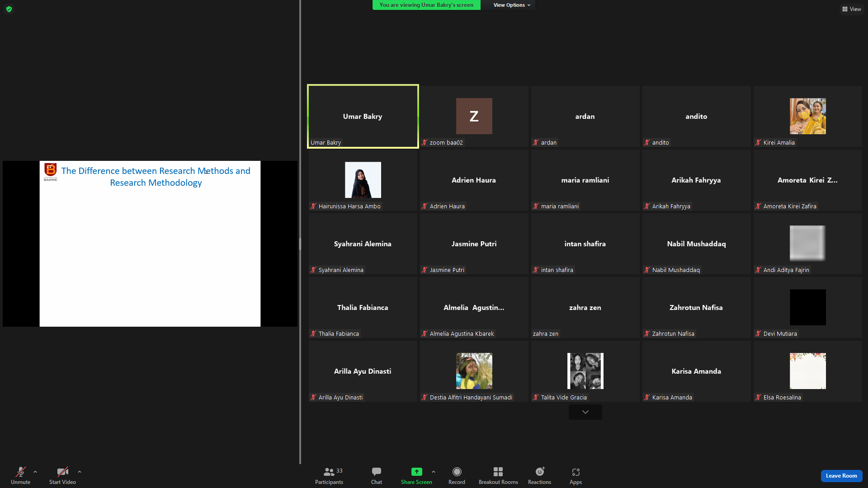
Task: Click the 'Arikah Fahryya' name label
Action: point(671,206)
